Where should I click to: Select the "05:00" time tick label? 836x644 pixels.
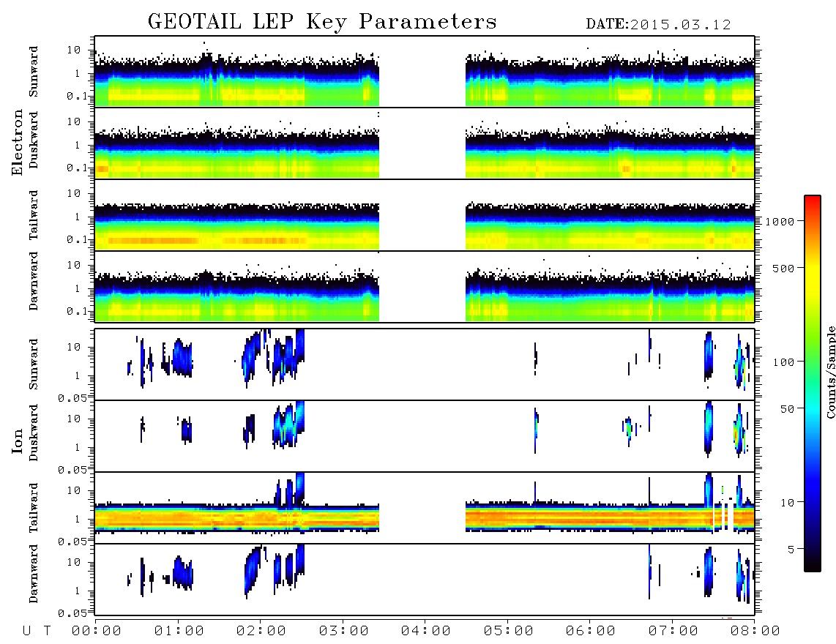click(509, 632)
